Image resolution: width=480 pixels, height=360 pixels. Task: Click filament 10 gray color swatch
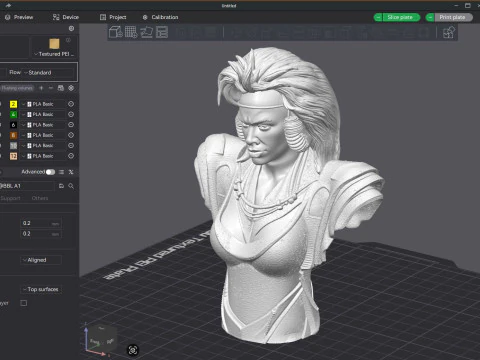click(x=13, y=145)
